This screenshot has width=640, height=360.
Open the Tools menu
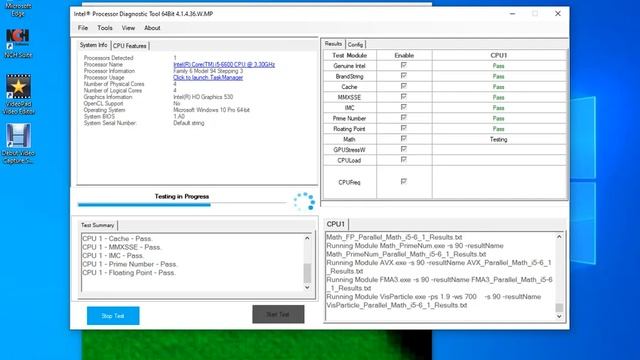point(104,28)
